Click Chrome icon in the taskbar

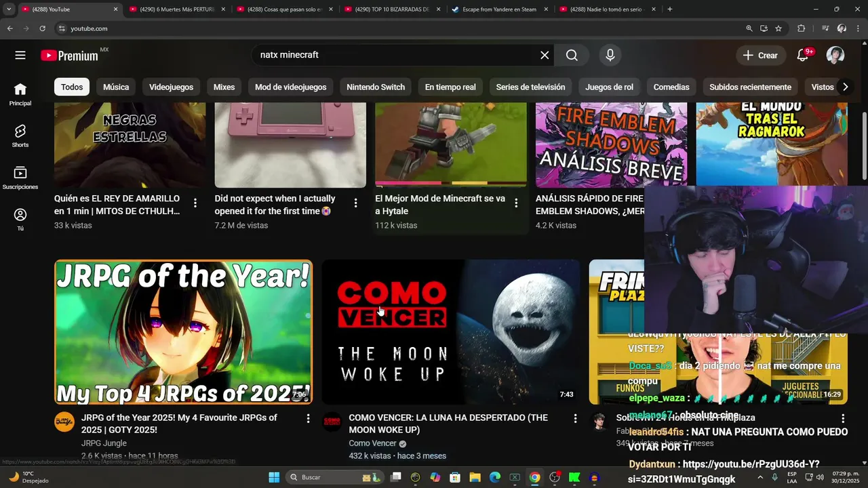point(535,477)
